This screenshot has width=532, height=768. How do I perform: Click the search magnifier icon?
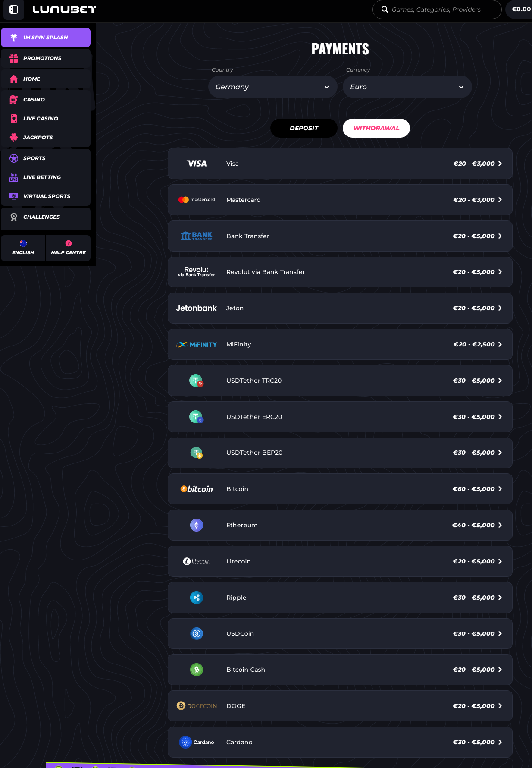tap(385, 9)
